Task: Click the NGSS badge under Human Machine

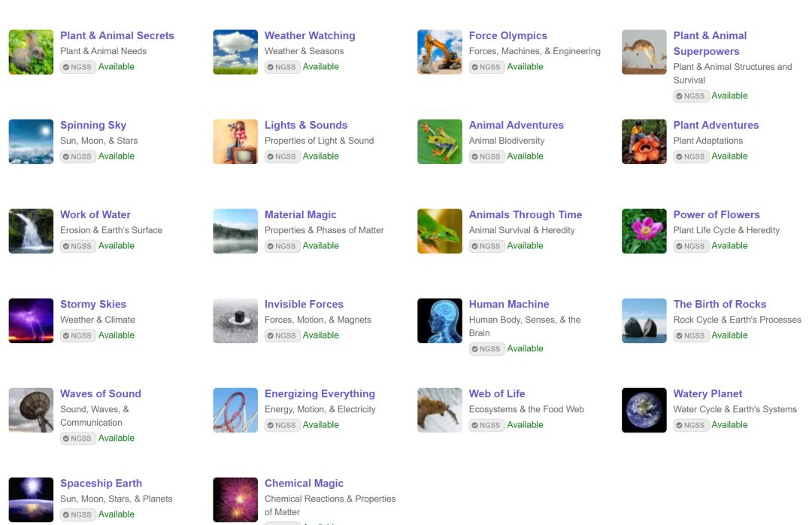Action: coord(486,349)
